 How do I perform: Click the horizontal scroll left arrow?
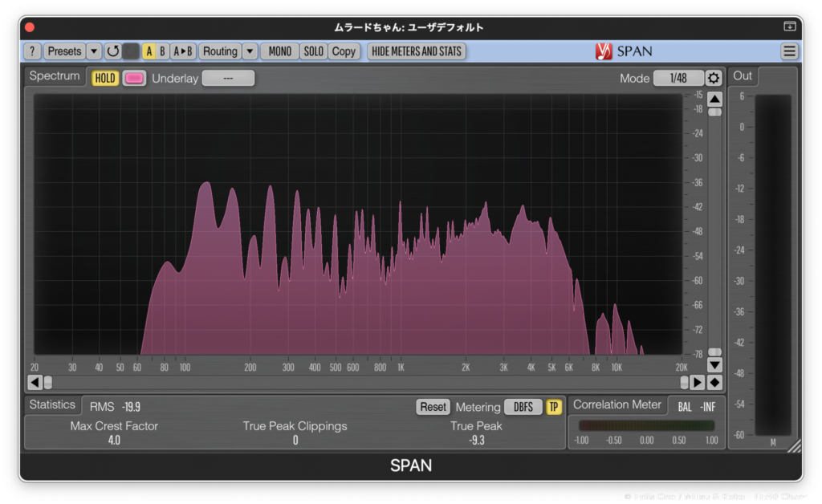click(x=35, y=382)
